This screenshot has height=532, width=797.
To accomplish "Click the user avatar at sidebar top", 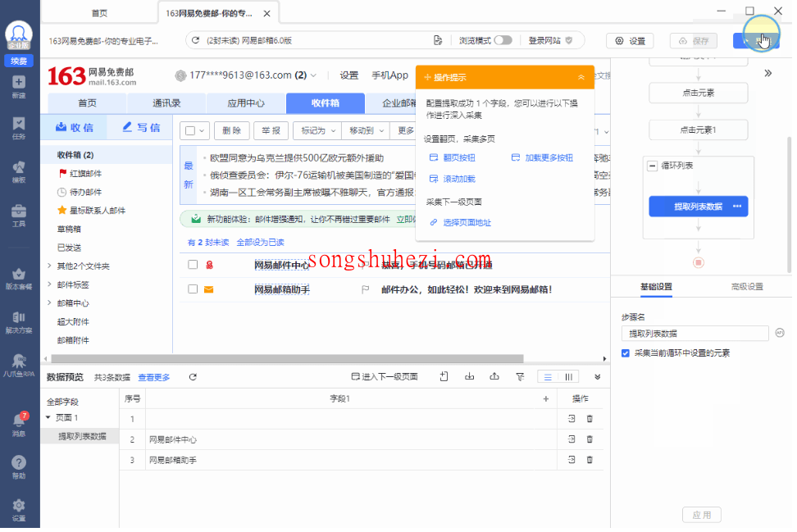I will point(19,34).
